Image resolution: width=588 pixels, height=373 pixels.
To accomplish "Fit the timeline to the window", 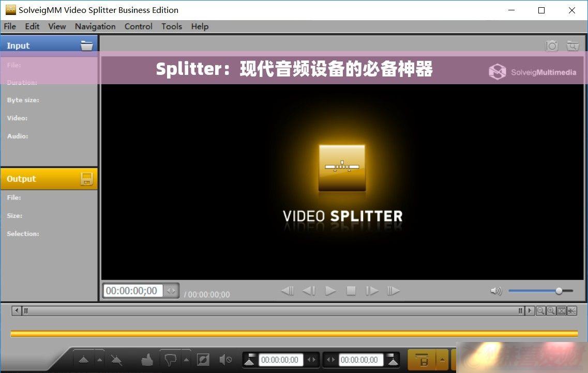I will (562, 310).
